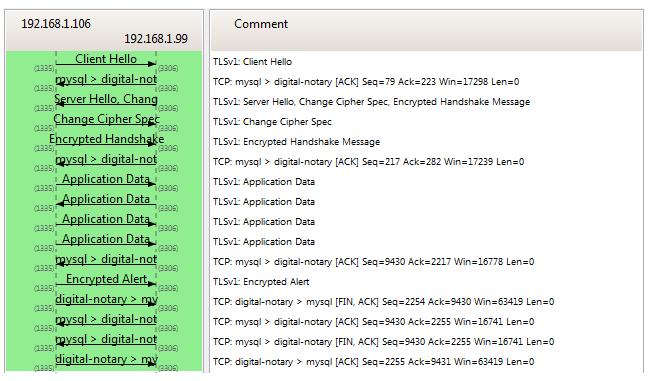This screenshot has height=381, width=650.
Task: Select the ACK comment with Seq=217 Ack=282
Action: click(369, 162)
